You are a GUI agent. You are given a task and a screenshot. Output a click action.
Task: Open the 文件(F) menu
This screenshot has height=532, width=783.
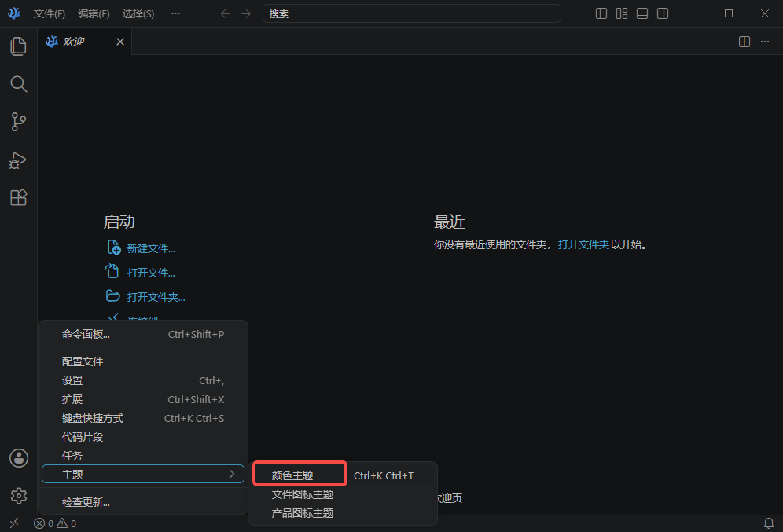[x=50, y=13]
